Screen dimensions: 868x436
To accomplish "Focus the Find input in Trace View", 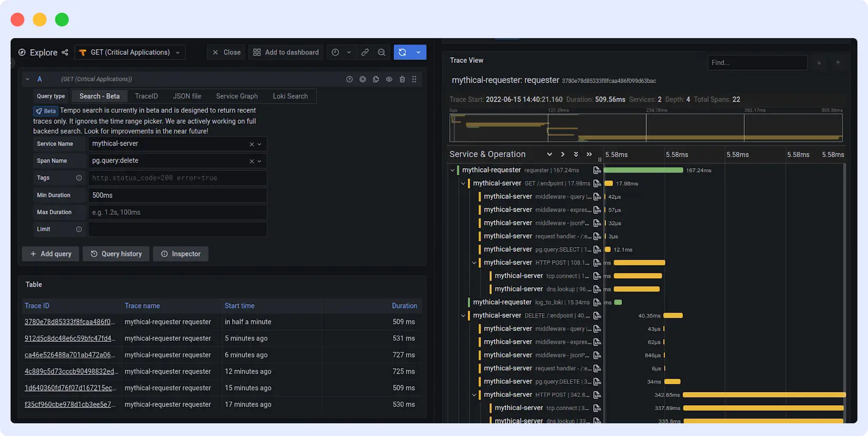I will (x=757, y=63).
